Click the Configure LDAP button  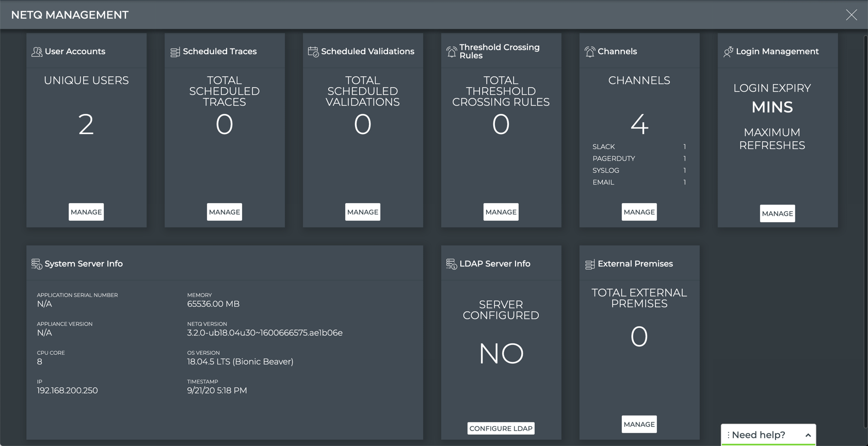[x=501, y=428]
